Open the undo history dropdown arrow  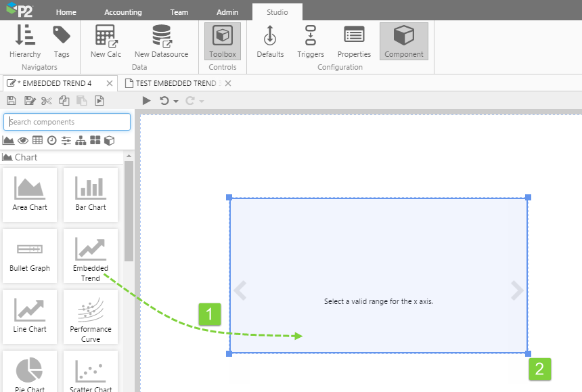pos(176,102)
